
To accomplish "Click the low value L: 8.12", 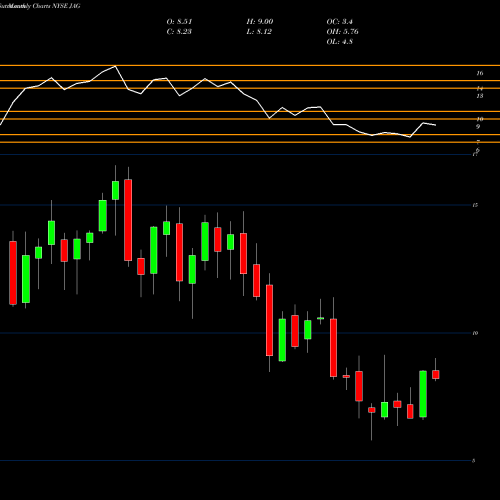I will (259, 32).
